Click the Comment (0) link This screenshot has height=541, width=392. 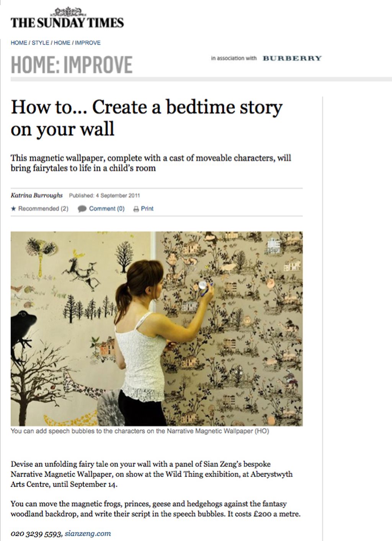pyautogui.click(x=107, y=209)
